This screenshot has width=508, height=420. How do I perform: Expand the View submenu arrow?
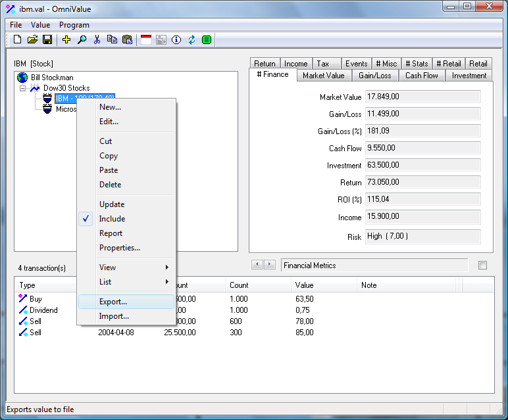167,268
